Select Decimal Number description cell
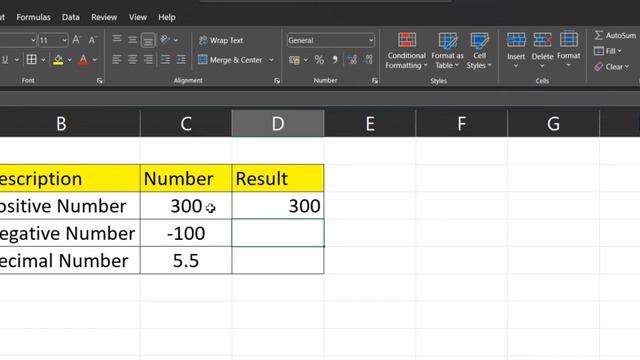The image size is (640, 360). pos(70,260)
